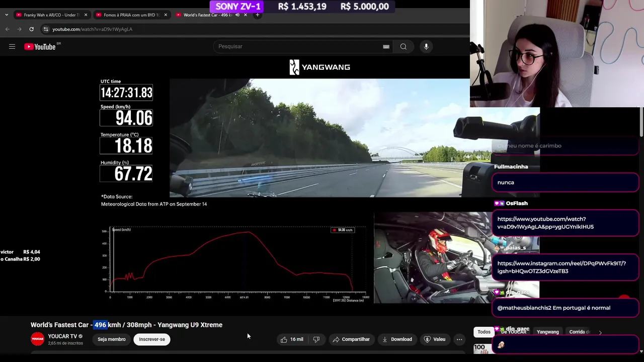Start voice search with microphone icon

[426, 47]
